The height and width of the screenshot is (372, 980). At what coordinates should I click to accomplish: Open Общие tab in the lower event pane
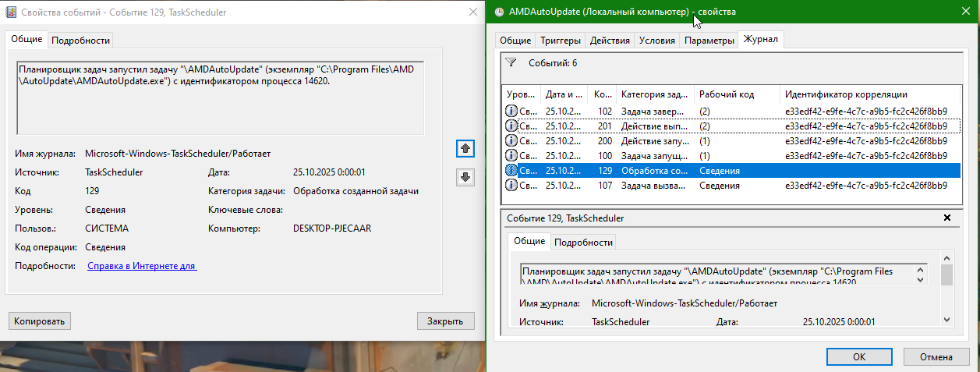(529, 241)
